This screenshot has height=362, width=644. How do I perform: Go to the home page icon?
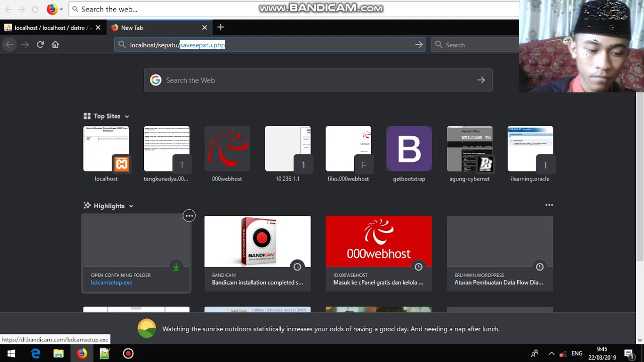tap(55, 45)
